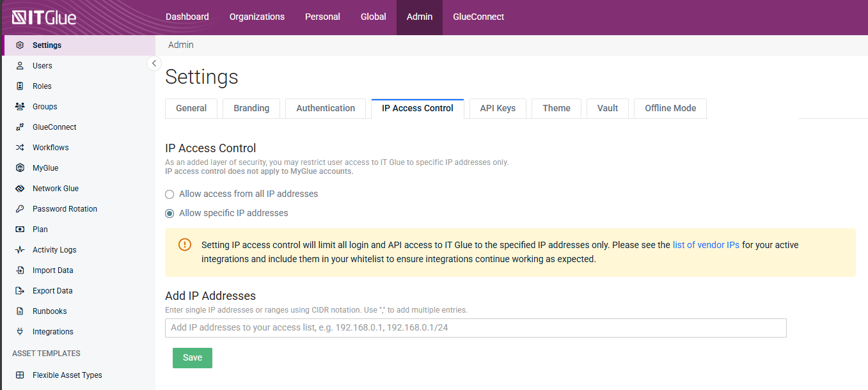This screenshot has width=868, height=390.
Task: Select Allow access from all IP addresses
Action: 170,194
